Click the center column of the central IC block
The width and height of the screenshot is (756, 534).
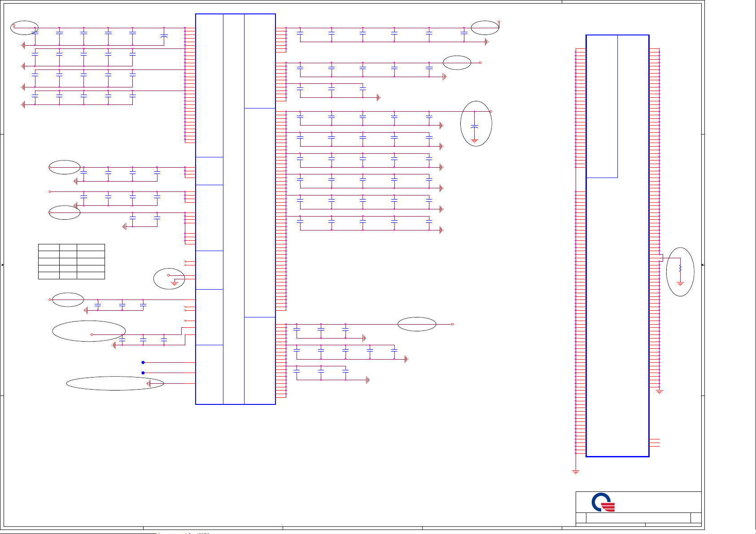pos(233,209)
